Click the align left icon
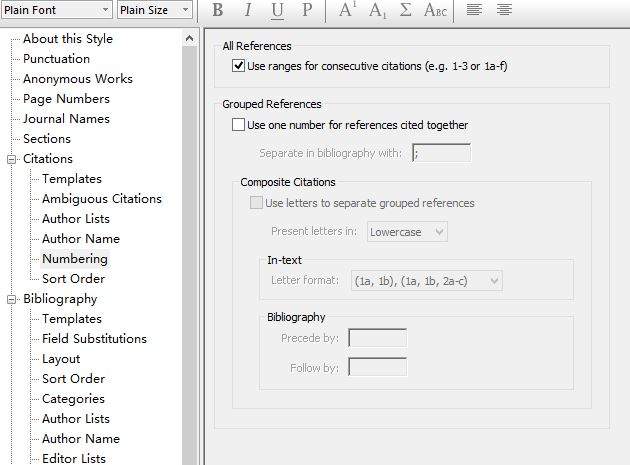The width and height of the screenshot is (630, 465). pos(475,11)
